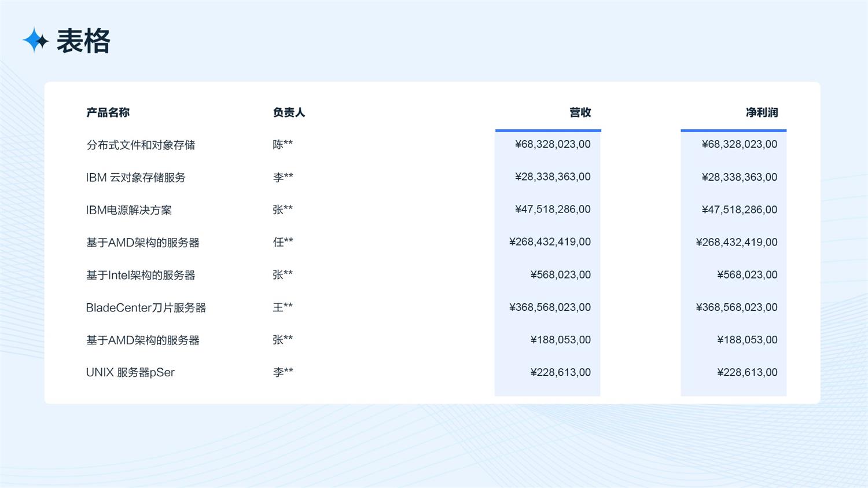Select ¥47,518,286,00 in the 净利润 column

pos(740,210)
